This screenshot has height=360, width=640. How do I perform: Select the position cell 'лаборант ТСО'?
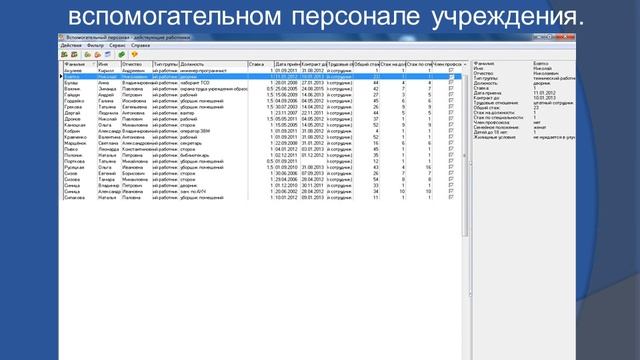(x=213, y=83)
